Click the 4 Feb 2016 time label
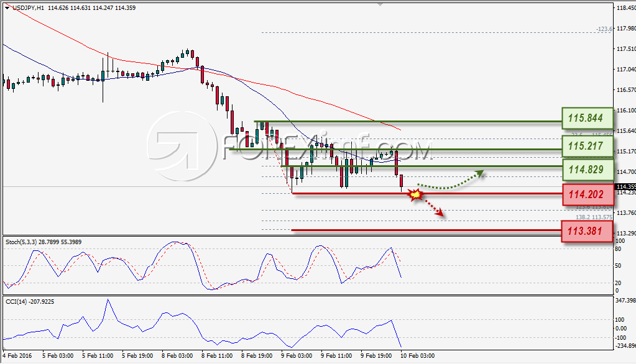This screenshot has width=636, height=364. (x=17, y=355)
